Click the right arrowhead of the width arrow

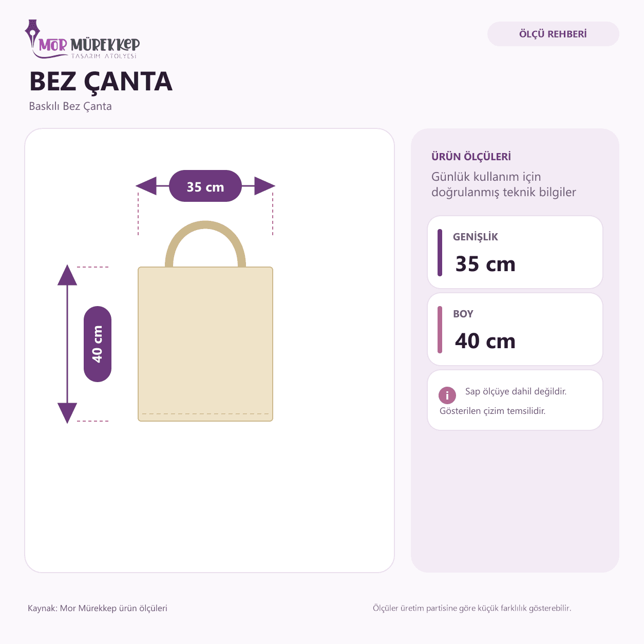point(264,186)
